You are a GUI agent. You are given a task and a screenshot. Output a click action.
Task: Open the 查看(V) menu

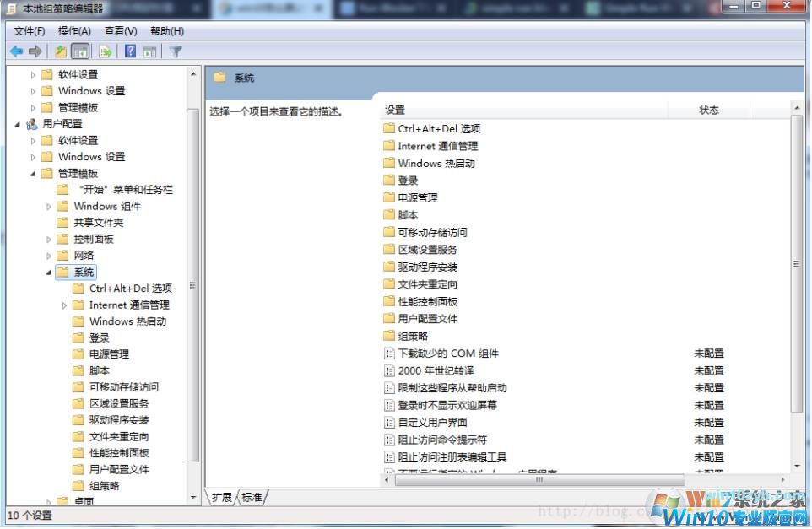pyautogui.click(x=121, y=31)
